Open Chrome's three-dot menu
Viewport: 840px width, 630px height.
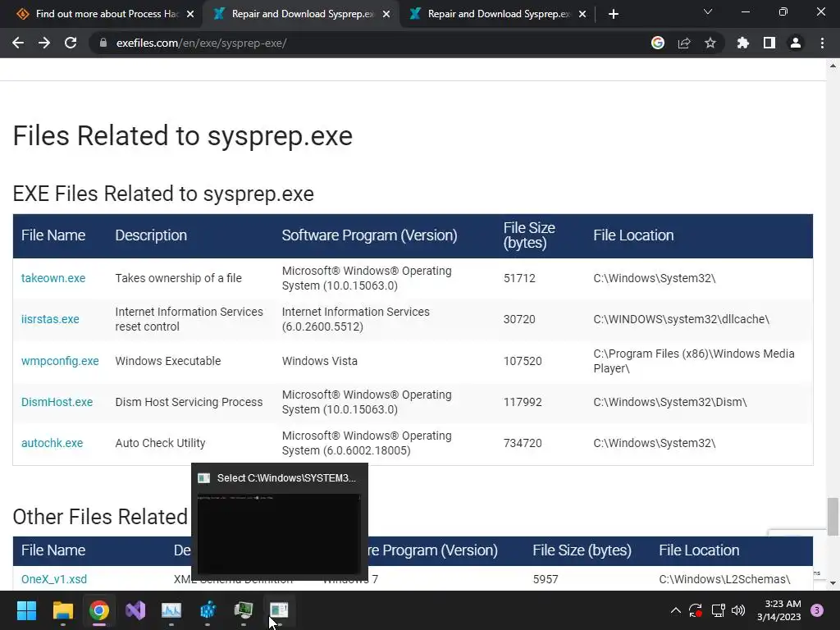(x=822, y=43)
